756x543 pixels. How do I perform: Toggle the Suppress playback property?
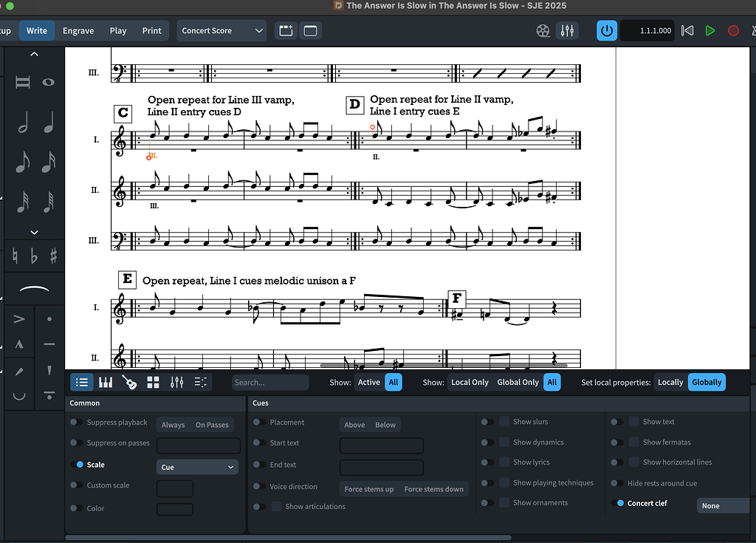(75, 422)
